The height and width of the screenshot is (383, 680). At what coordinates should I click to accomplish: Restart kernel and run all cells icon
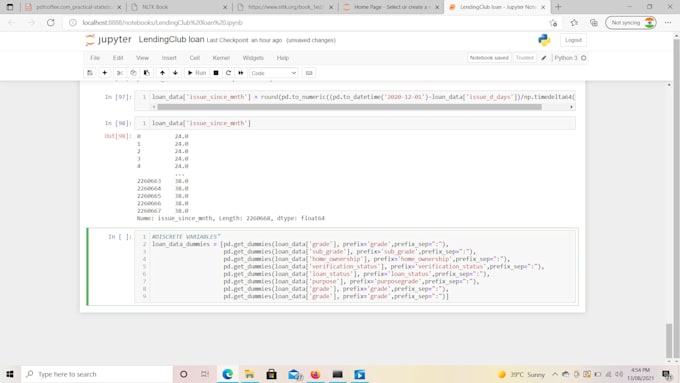tap(241, 73)
